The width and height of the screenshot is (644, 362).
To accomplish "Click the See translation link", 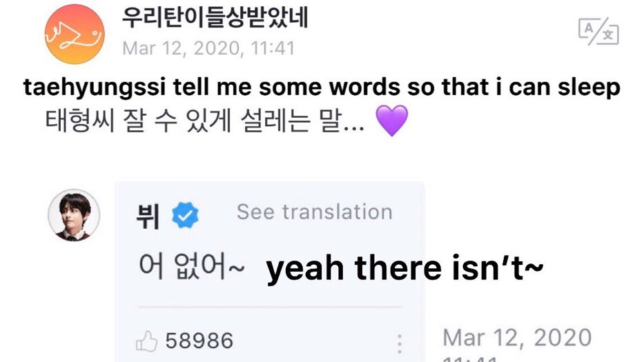I will tap(314, 212).
